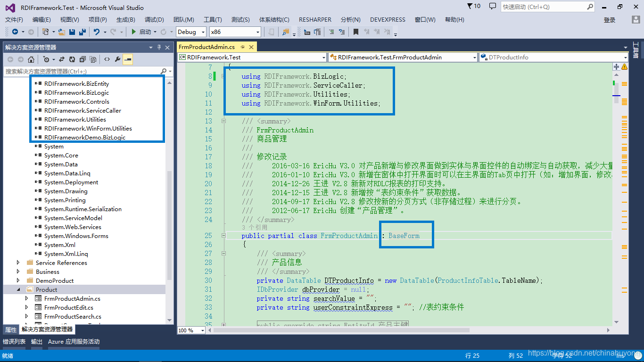Expand the DemoProduct folder node
Screen dimensions: 644x362
pyautogui.click(x=18, y=280)
